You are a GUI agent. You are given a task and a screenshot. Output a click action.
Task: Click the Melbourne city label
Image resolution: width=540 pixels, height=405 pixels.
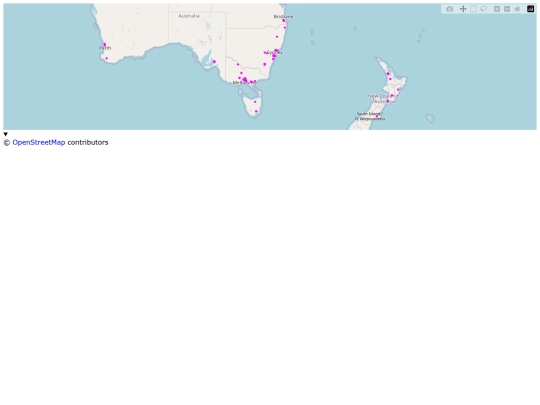point(245,83)
